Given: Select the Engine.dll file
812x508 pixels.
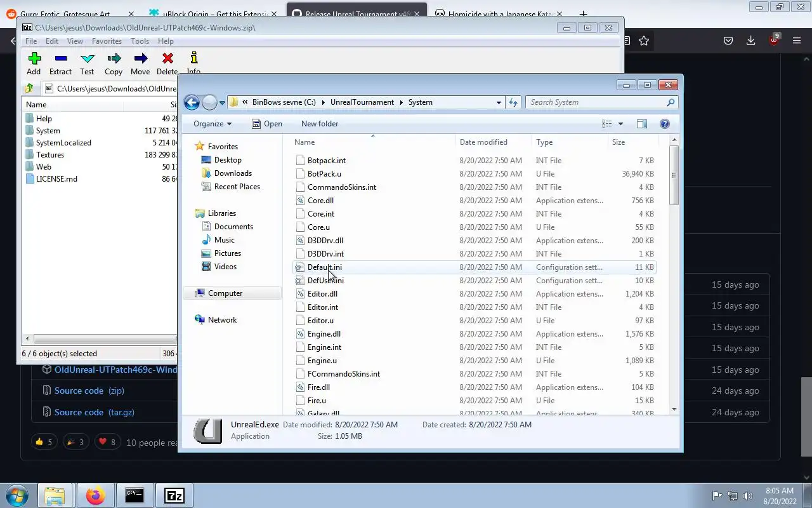Looking at the screenshot, I should 324,334.
